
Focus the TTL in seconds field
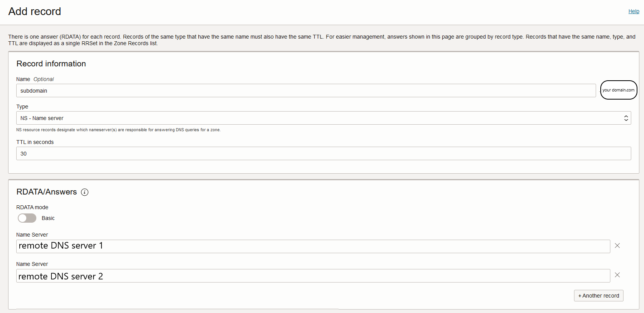[x=323, y=154]
